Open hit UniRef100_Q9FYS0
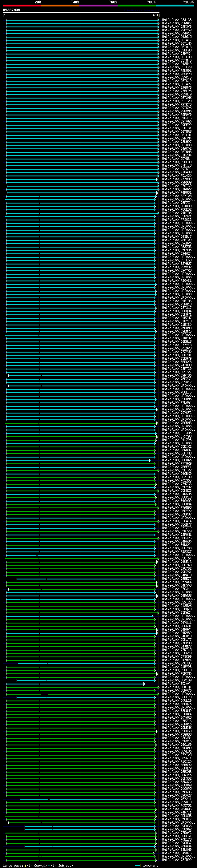197x868 pixels. [177, 30]
